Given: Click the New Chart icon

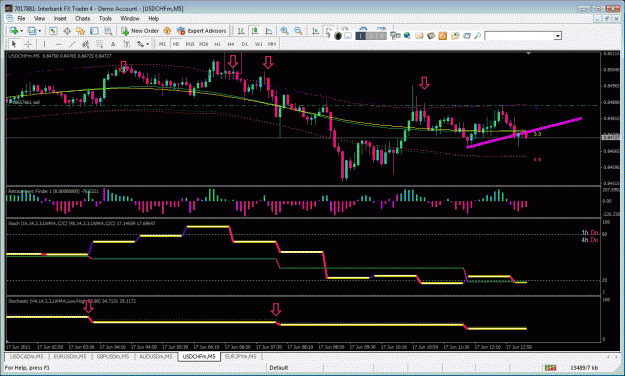Looking at the screenshot, I should (14, 31).
